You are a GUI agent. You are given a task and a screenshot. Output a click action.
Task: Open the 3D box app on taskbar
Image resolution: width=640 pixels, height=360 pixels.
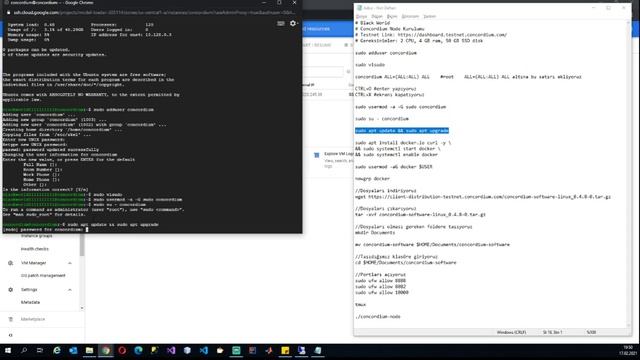point(187,351)
